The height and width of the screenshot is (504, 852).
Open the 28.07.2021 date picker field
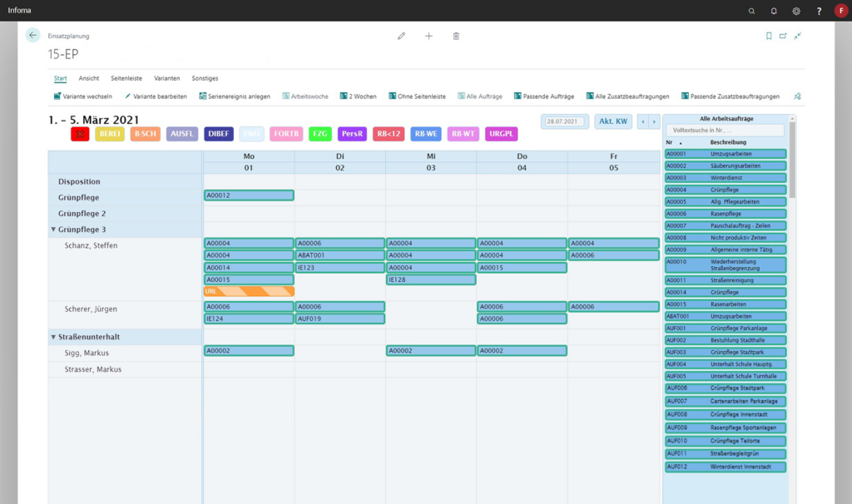[562, 121]
